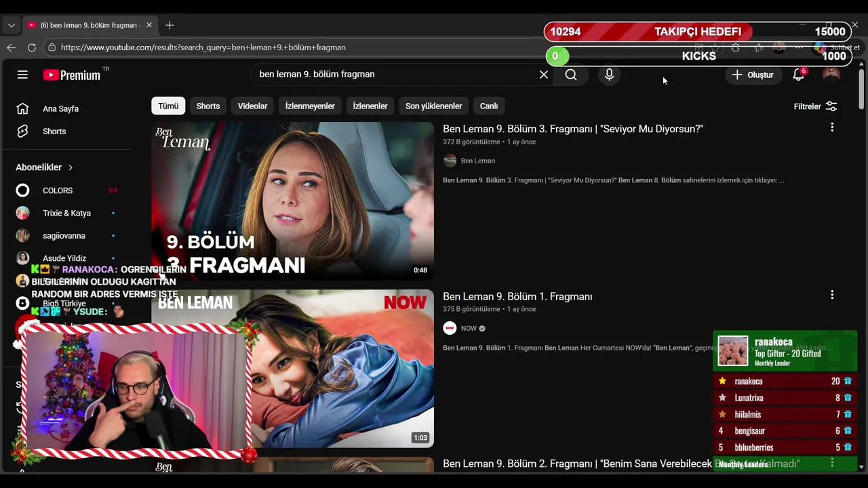The width and height of the screenshot is (868, 488).
Task: Select the İzlenmeyenler filter chip
Action: coord(310,106)
